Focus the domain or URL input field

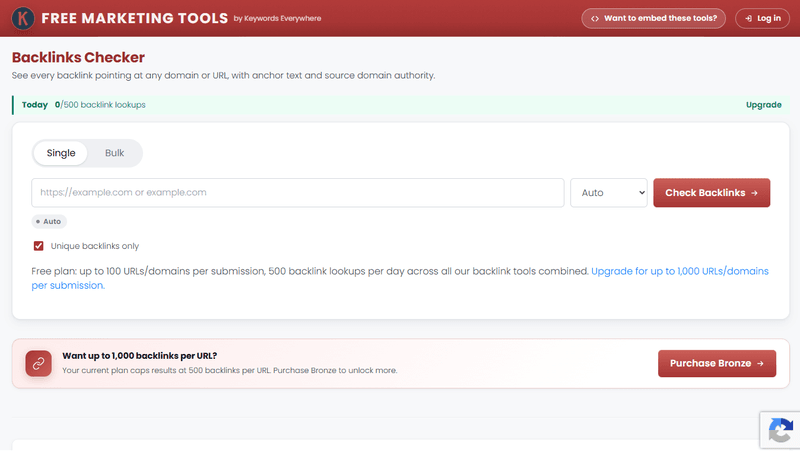pos(298,193)
